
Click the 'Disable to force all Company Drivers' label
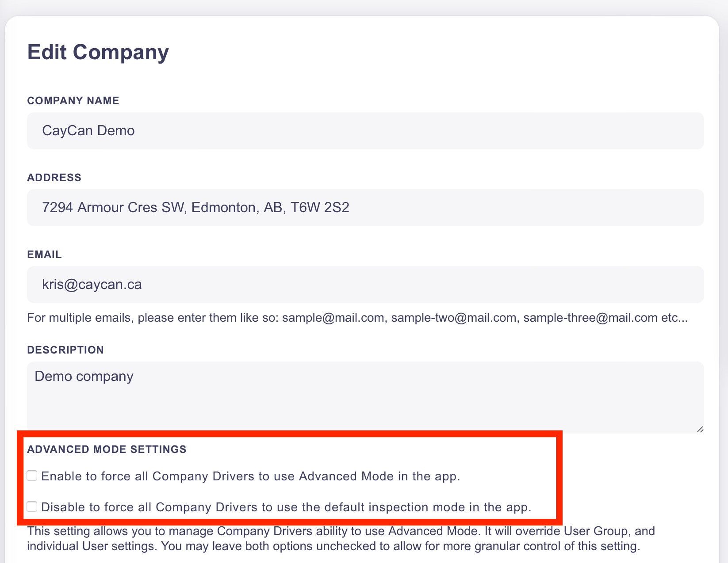point(286,507)
